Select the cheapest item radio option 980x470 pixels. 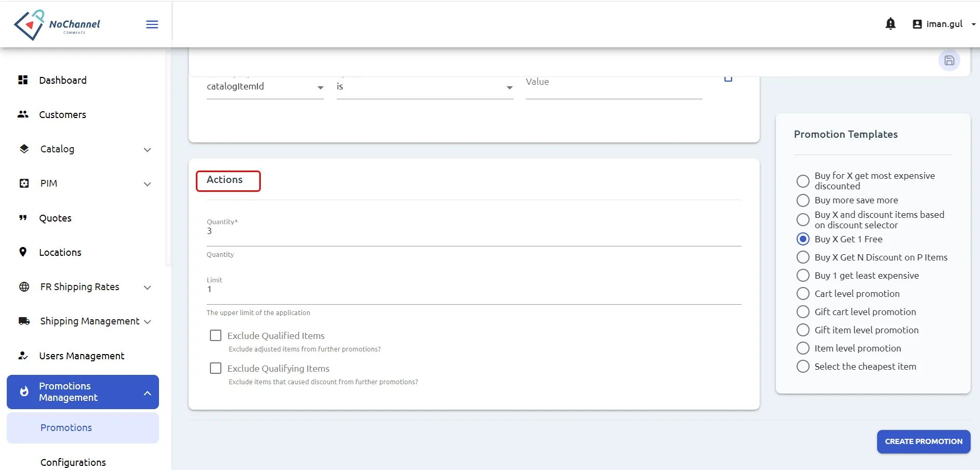click(x=803, y=367)
